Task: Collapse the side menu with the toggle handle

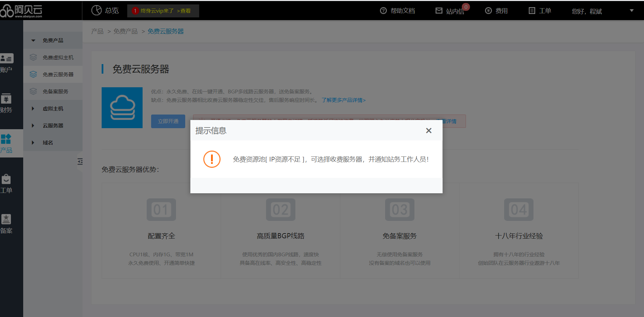Action: click(80, 162)
